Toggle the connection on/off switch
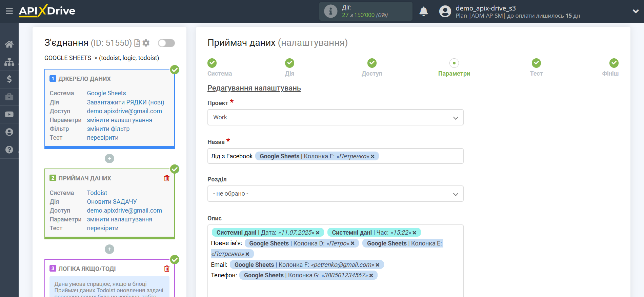This screenshot has width=644, height=297. coord(166,43)
